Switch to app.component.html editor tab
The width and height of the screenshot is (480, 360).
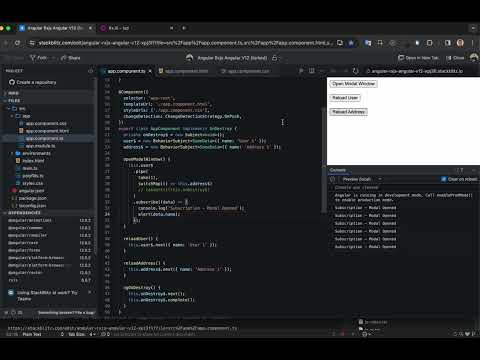point(184,71)
